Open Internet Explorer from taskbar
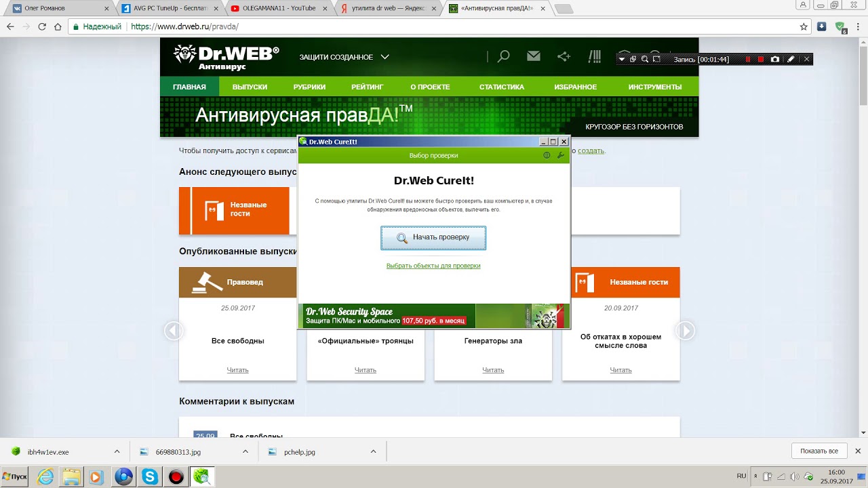The width and height of the screenshot is (868, 488). click(x=45, y=477)
